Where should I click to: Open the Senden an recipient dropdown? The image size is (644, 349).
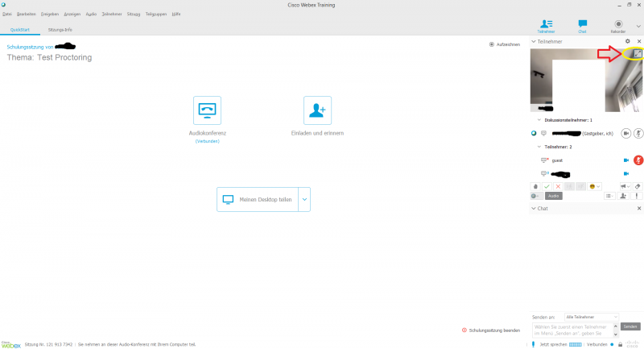(x=592, y=317)
